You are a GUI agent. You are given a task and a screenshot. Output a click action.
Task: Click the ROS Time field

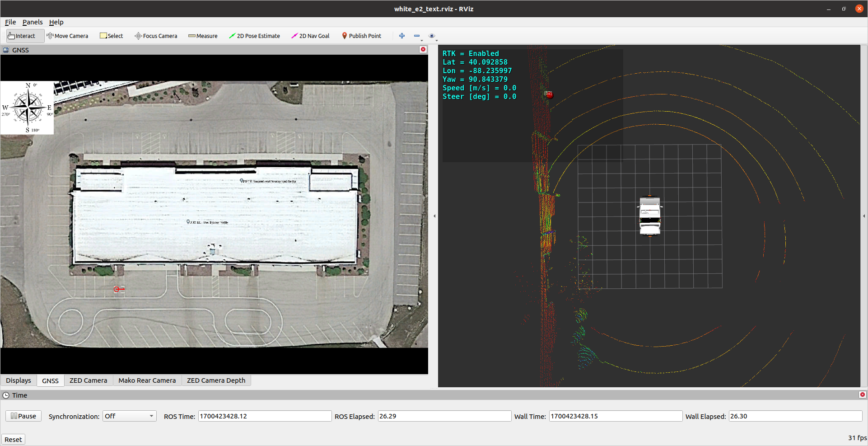click(265, 416)
